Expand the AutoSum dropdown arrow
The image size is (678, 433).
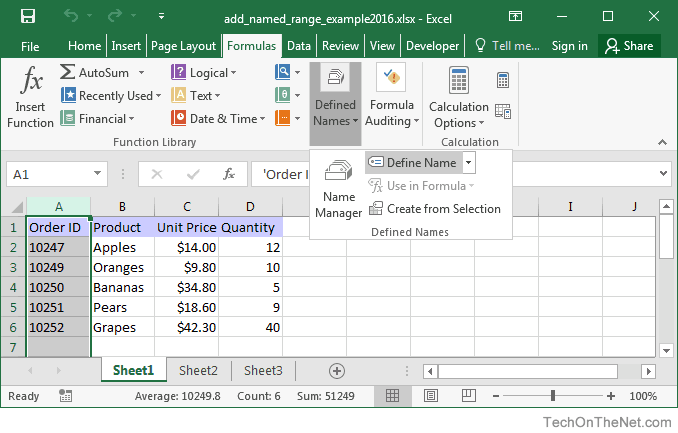tap(141, 72)
